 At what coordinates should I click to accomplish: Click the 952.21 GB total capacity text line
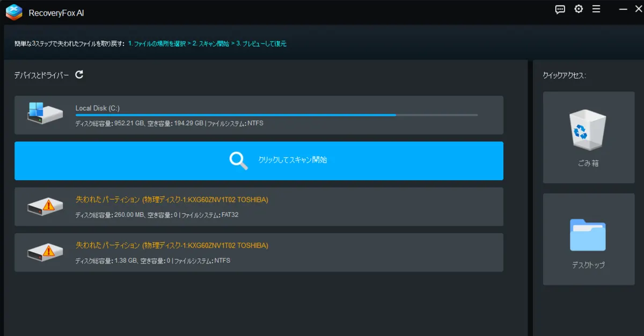[170, 123]
